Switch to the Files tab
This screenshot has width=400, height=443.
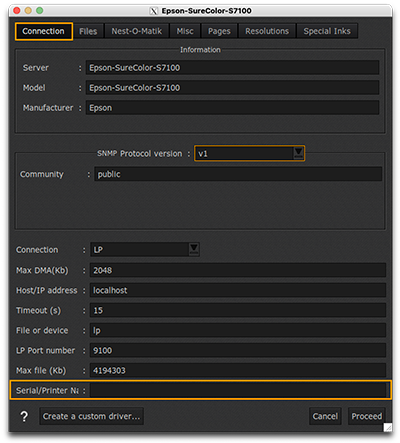coord(88,31)
